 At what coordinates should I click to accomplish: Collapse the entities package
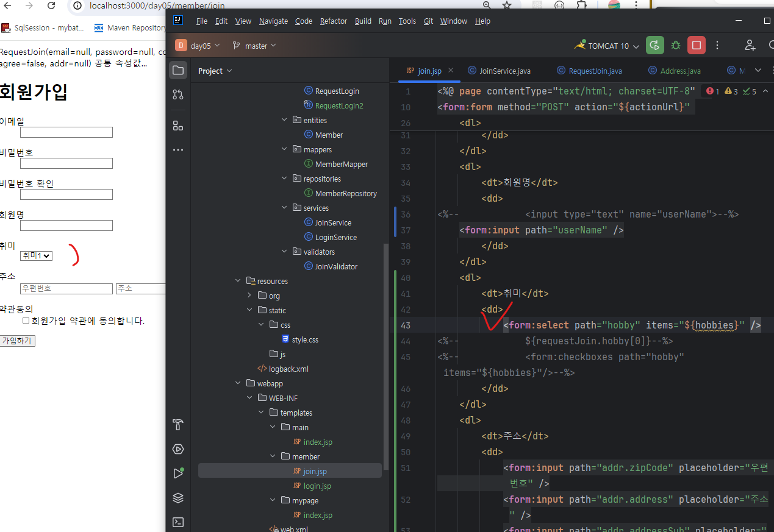pyautogui.click(x=284, y=120)
